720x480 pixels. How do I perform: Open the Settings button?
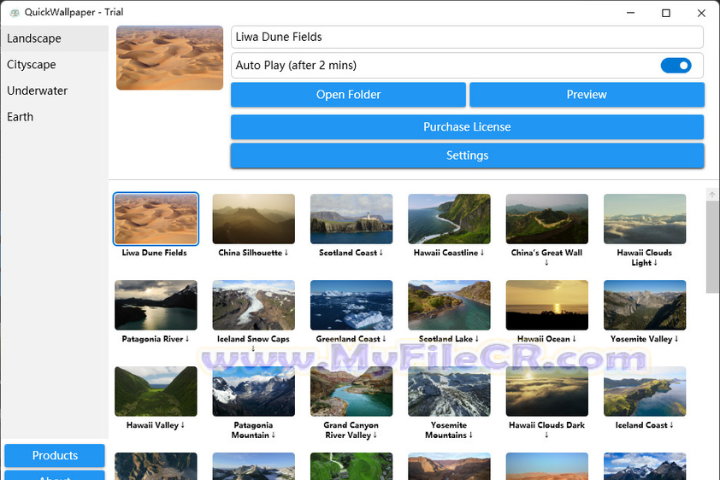pos(467,155)
